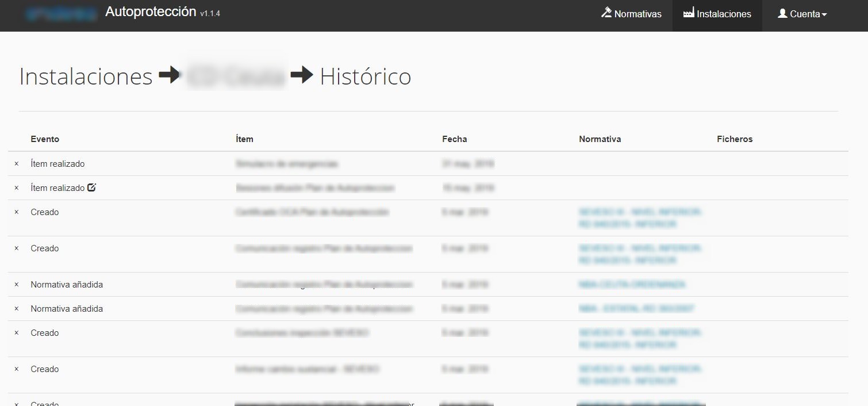The image size is (868, 406).
Task: Click the Autoprotección app title
Action: point(151,12)
